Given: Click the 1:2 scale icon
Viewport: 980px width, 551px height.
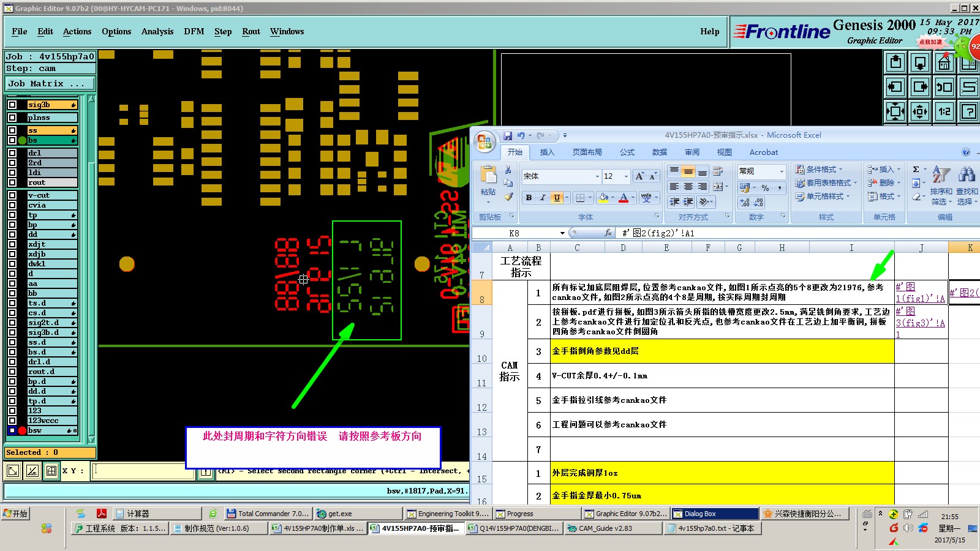Looking at the screenshot, I should [x=944, y=111].
